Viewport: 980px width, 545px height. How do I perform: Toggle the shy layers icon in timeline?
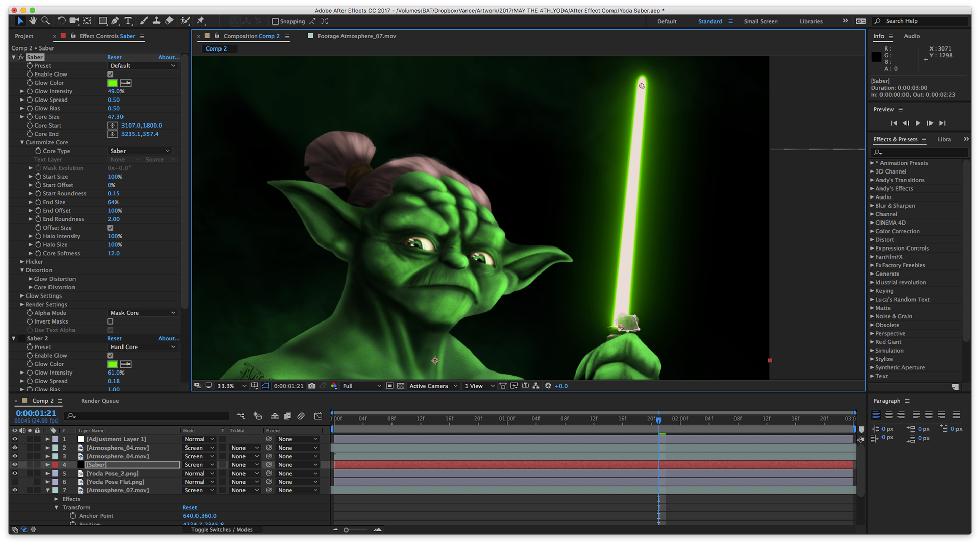275,416
